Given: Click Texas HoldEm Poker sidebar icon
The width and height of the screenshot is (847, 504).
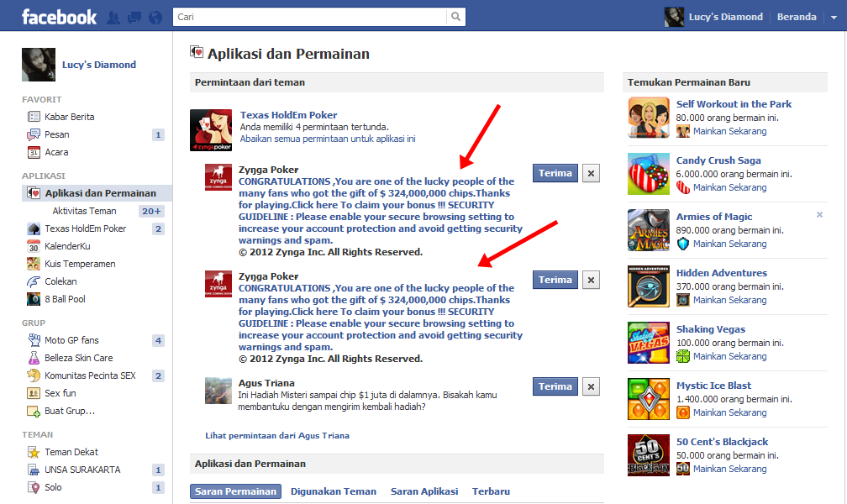Looking at the screenshot, I should coord(34,228).
